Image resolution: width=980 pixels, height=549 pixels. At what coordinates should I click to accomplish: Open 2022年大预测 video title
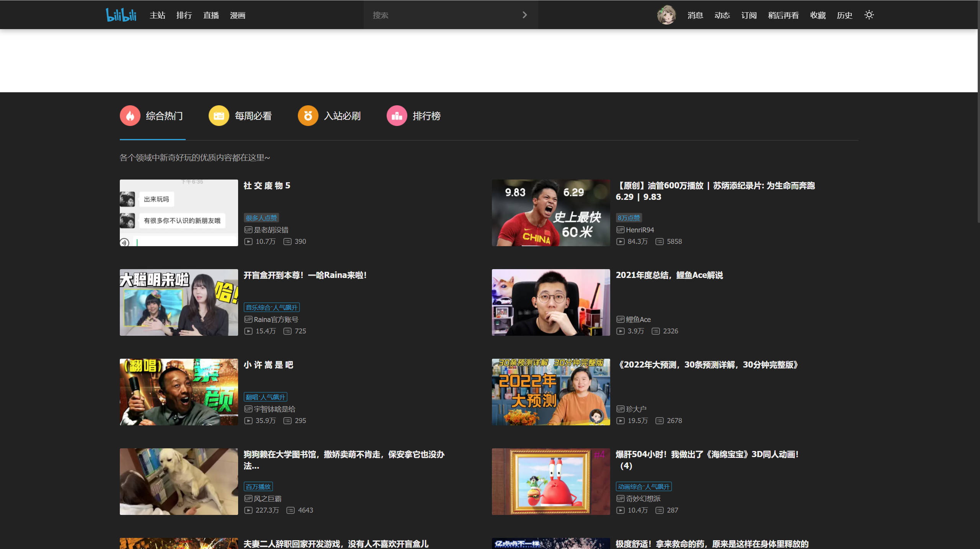click(x=708, y=365)
